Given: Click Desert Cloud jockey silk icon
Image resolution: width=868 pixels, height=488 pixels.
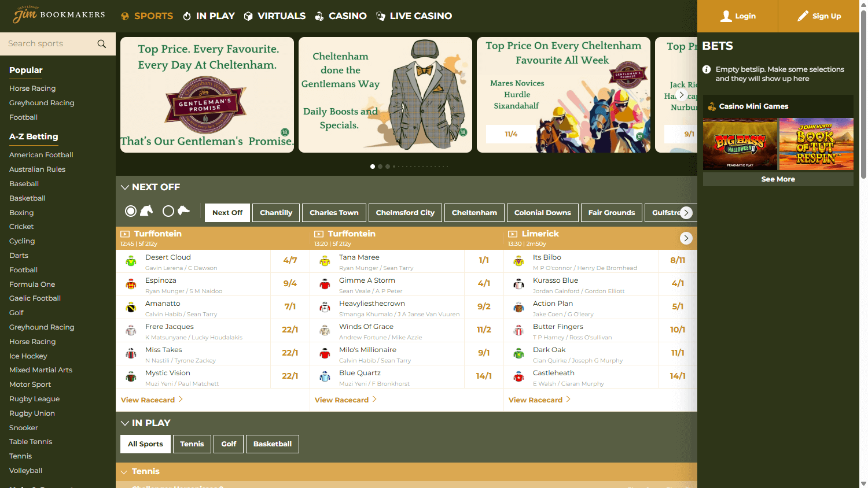Looking at the screenshot, I should [x=131, y=261].
